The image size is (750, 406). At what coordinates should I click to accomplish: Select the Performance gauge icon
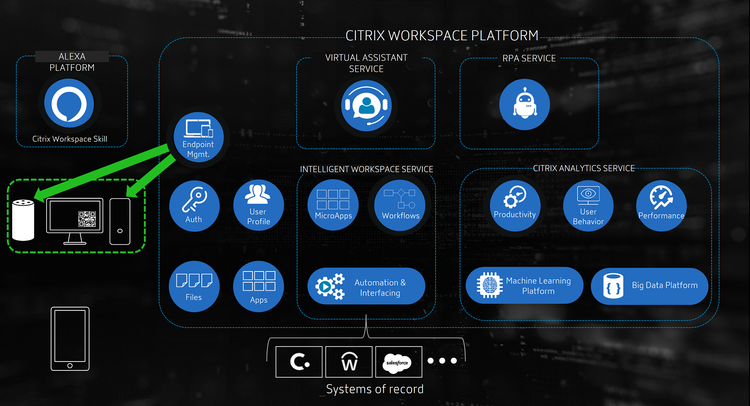[662, 206]
